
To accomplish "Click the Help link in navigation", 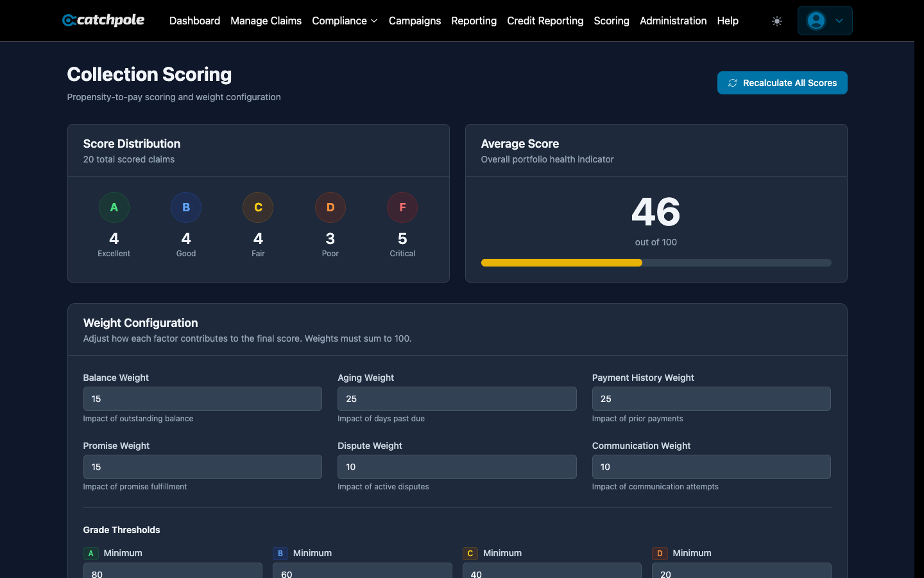I will tap(728, 21).
